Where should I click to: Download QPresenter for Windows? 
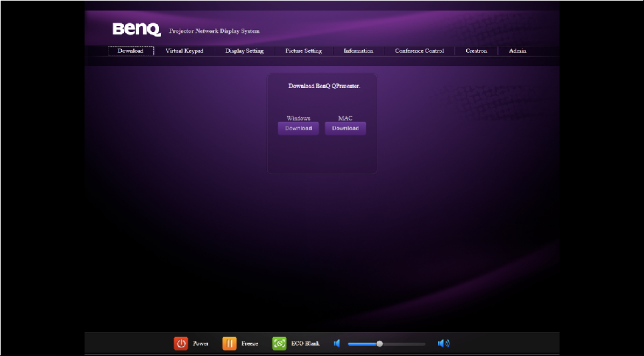pos(298,128)
